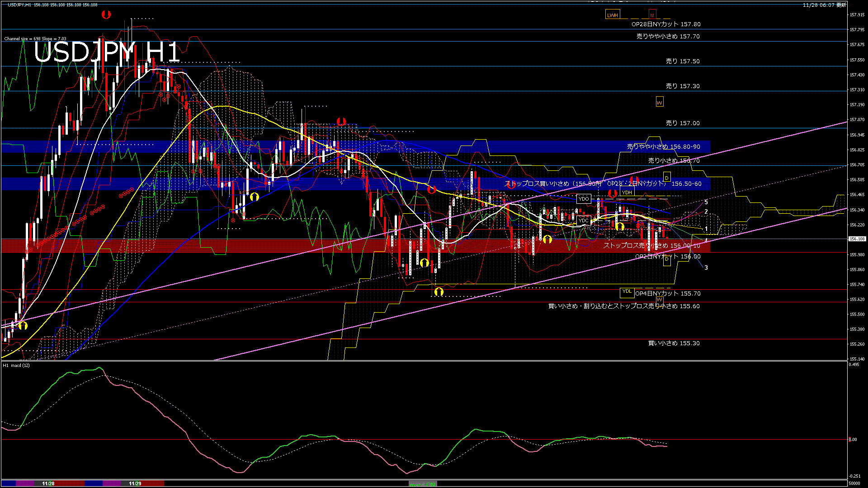Click the lowest yellow up-arrow signal near 155.70
The height and width of the screenshot is (488, 868).
click(x=439, y=292)
